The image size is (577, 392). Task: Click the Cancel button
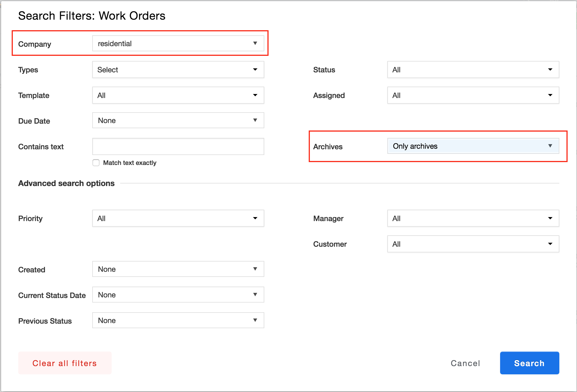tap(465, 363)
